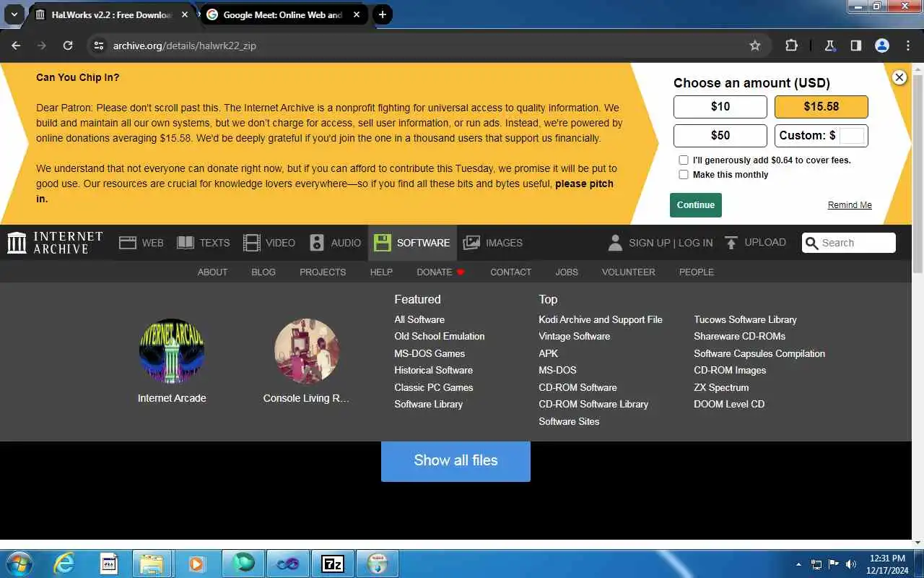The image size is (924, 578).
Task: Click the Remind Me link
Action: pos(850,205)
